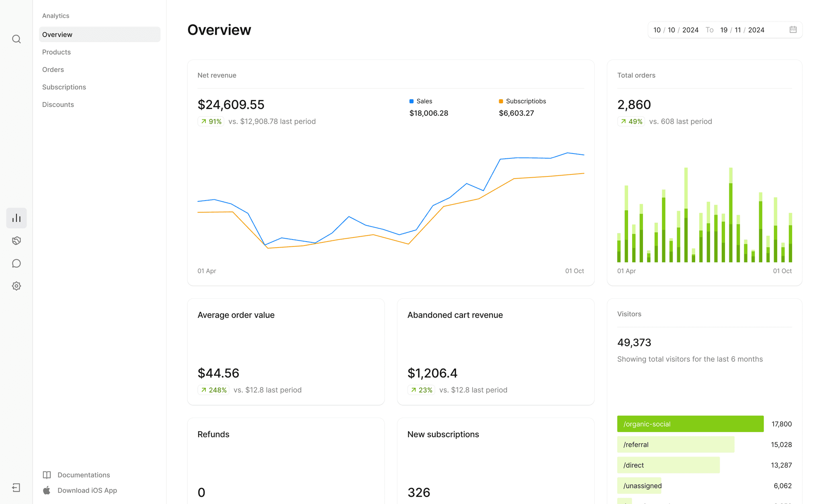Select the tag/labels icon in sidebar

16,240
